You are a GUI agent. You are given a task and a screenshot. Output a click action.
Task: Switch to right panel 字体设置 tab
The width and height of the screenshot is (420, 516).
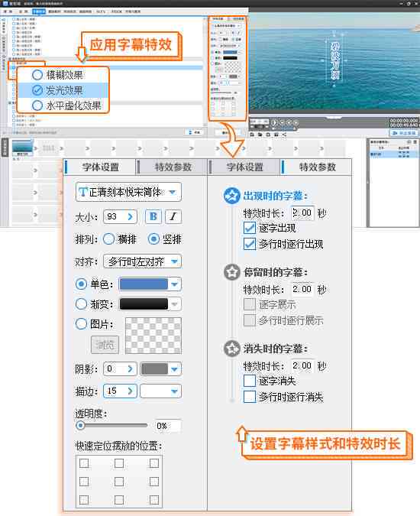[245, 167]
